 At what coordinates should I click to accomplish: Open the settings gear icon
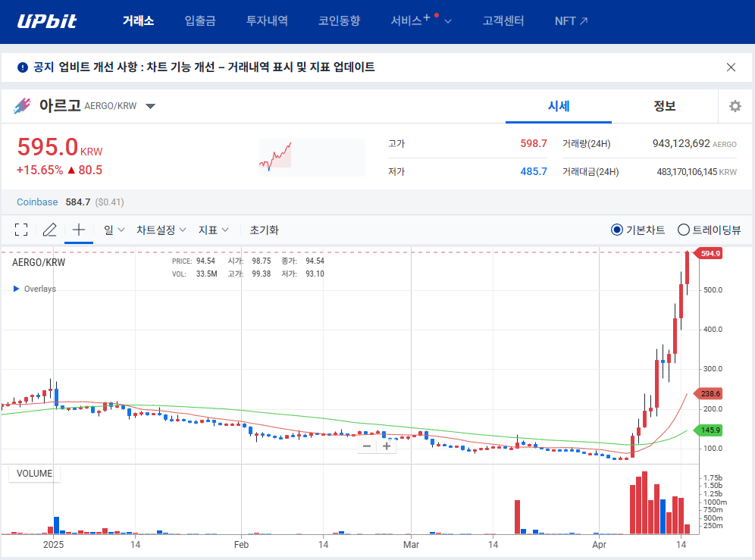tap(735, 106)
